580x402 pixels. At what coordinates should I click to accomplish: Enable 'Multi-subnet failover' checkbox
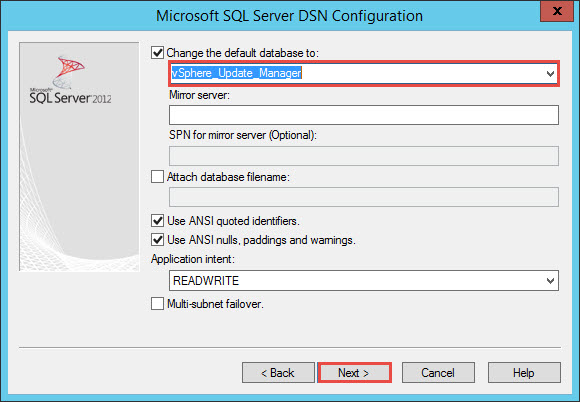pyautogui.click(x=157, y=304)
